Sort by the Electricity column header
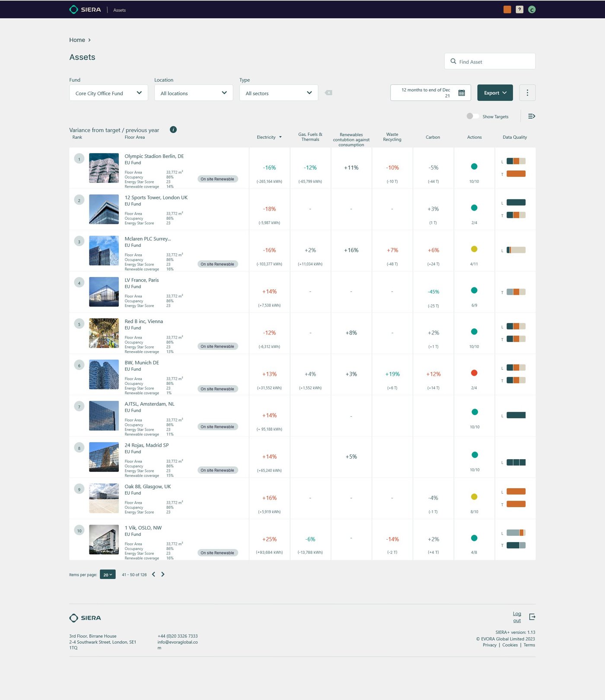This screenshot has height=700, width=605. (269, 137)
